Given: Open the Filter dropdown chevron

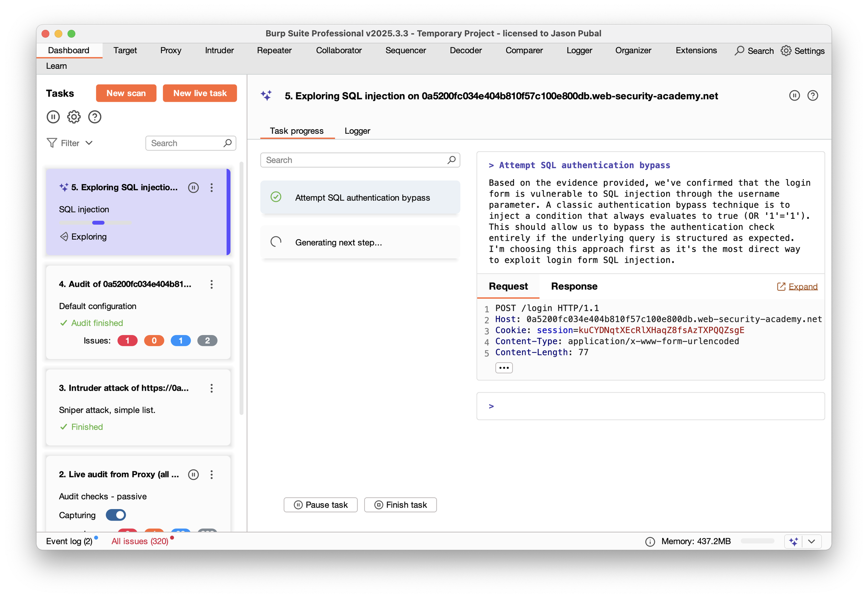Looking at the screenshot, I should pyautogui.click(x=89, y=143).
